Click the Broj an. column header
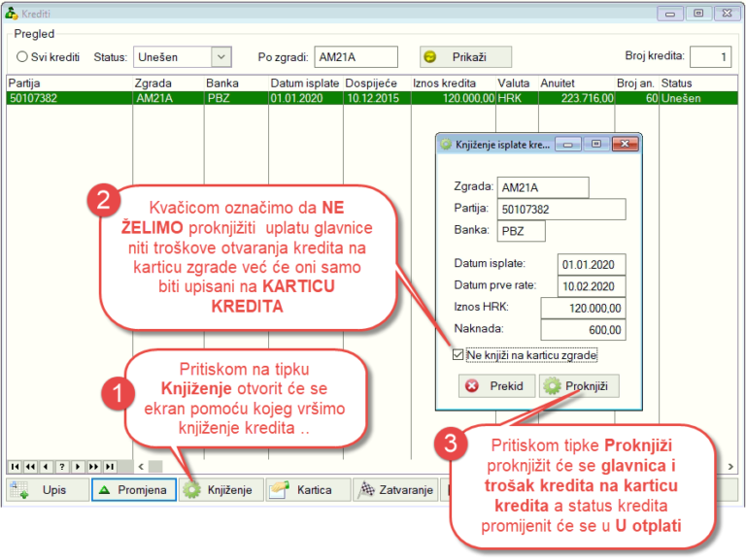 click(x=636, y=83)
